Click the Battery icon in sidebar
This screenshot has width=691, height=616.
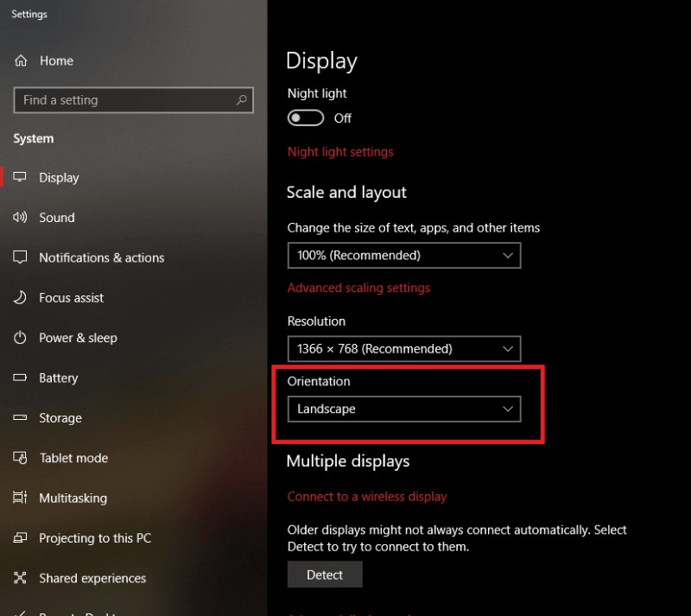(20, 378)
